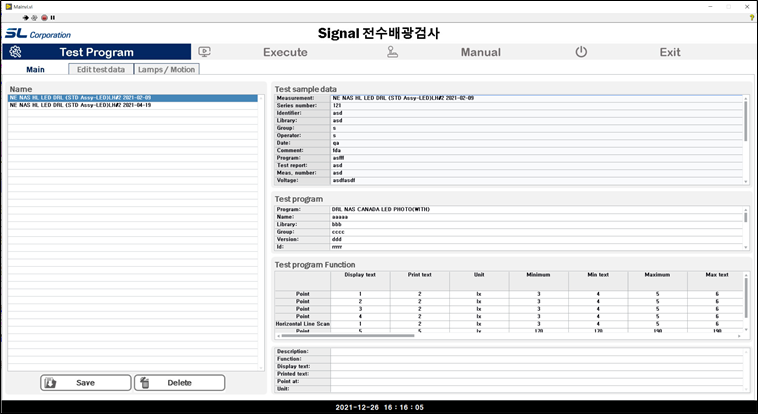Screen dimensions: 758x414
Task: Click the Manual joystick icon
Action: click(392, 52)
